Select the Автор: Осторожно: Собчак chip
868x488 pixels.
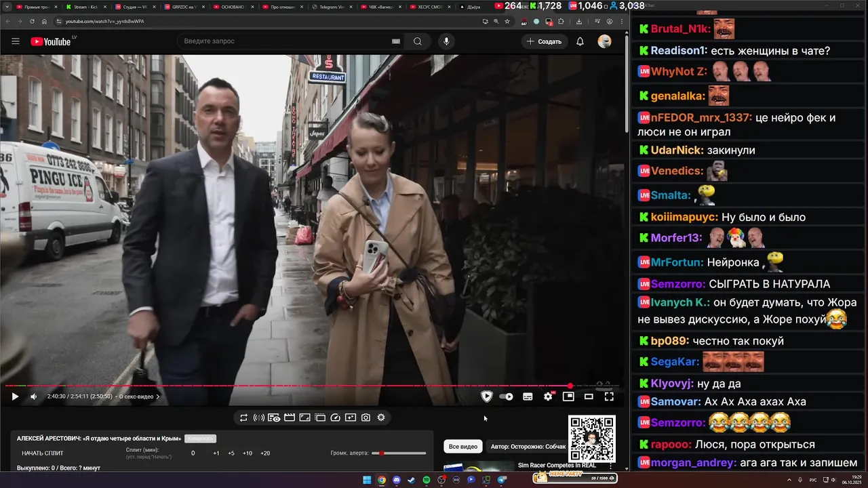click(528, 447)
